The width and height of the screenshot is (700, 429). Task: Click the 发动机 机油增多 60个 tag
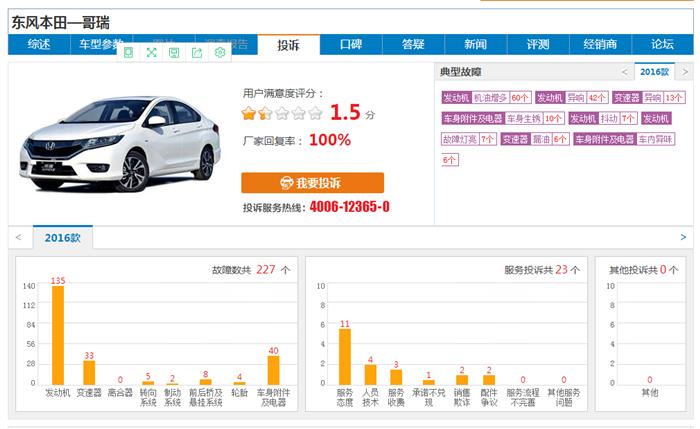[x=486, y=98]
